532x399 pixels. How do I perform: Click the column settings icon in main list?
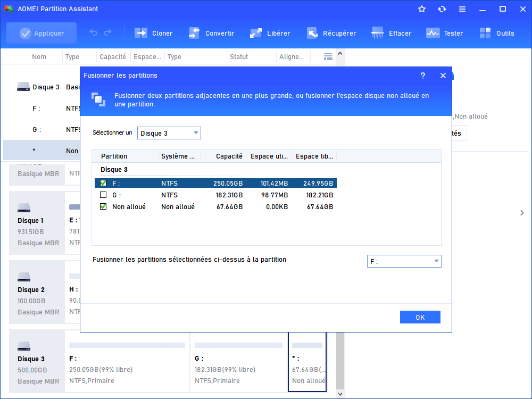[x=328, y=57]
